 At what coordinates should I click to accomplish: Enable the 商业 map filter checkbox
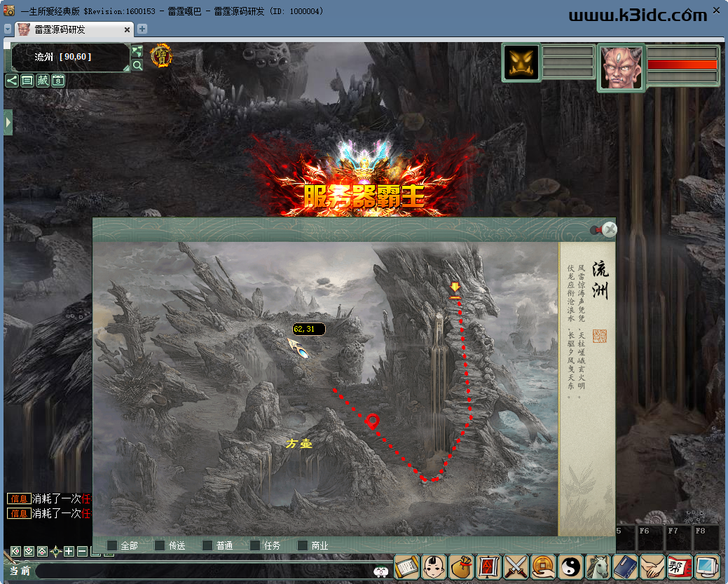pos(303,545)
